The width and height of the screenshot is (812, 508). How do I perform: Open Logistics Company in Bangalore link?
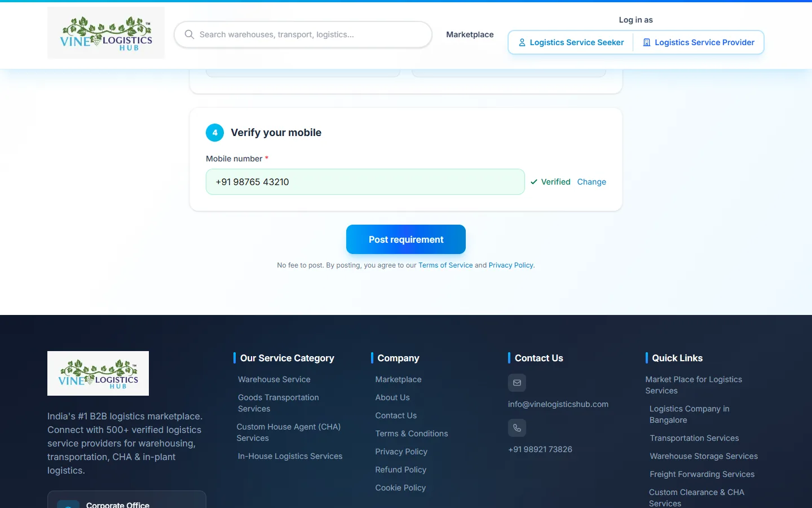pos(689,414)
